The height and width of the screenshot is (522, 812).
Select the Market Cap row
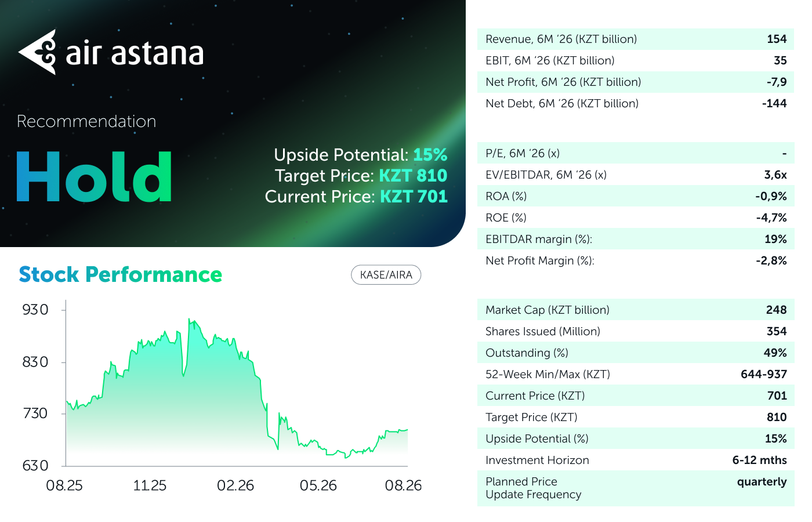tap(636, 310)
